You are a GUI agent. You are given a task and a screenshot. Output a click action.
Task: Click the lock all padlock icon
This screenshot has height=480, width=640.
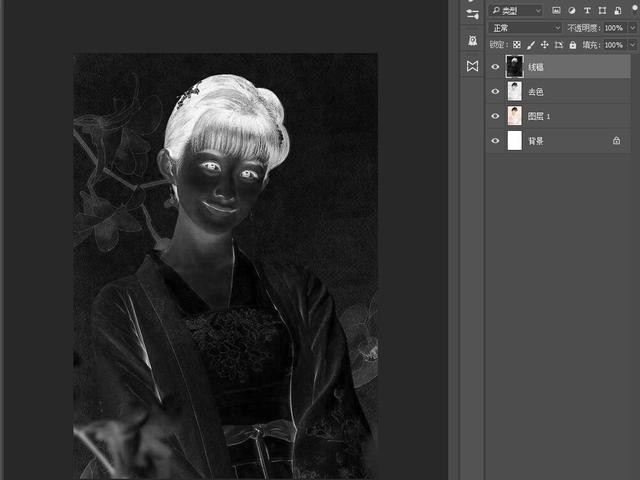pos(572,45)
